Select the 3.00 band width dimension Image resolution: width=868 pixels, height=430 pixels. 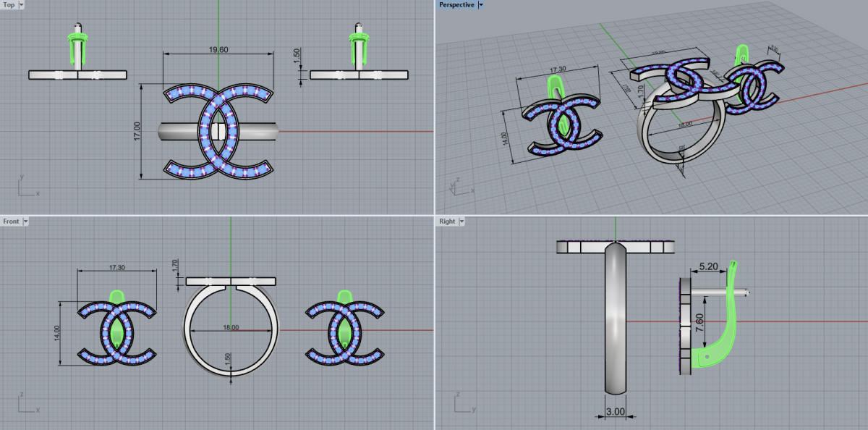pyautogui.click(x=614, y=411)
